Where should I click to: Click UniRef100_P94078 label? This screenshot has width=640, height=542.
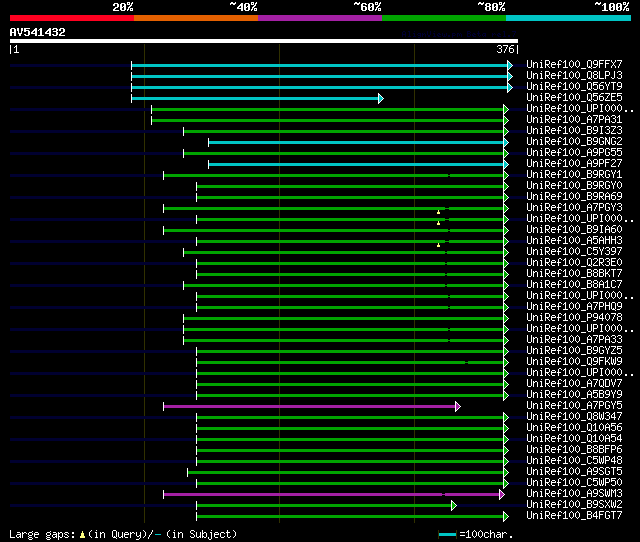pos(574,318)
